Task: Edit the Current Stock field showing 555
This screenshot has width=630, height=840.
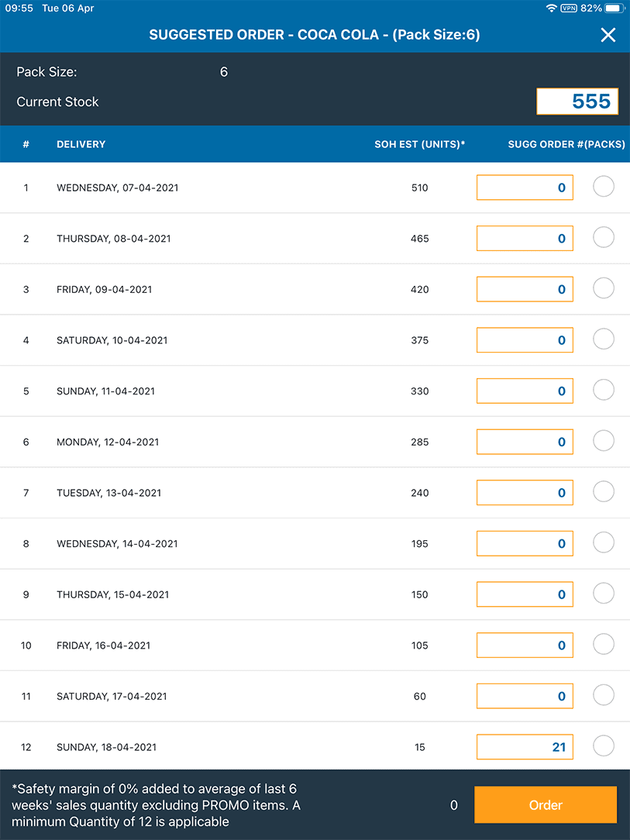Action: (577, 102)
